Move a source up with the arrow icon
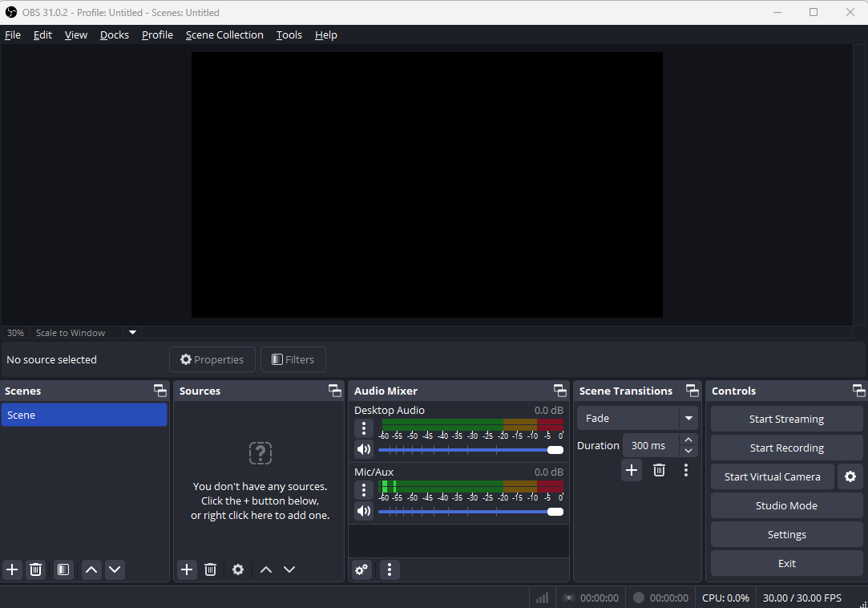 (x=265, y=569)
